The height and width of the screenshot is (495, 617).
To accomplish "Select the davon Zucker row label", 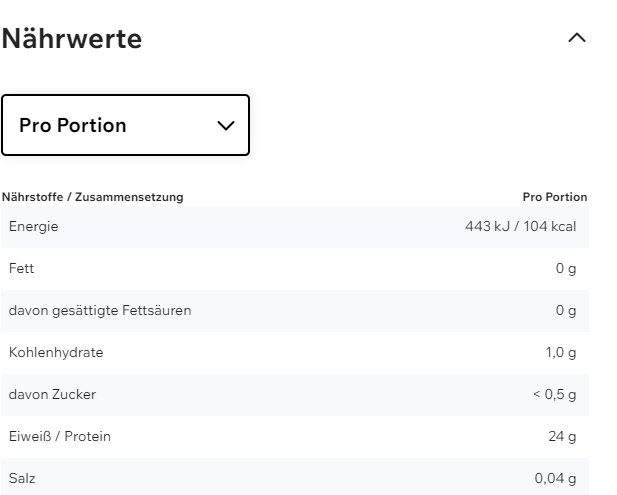I will pos(52,395).
